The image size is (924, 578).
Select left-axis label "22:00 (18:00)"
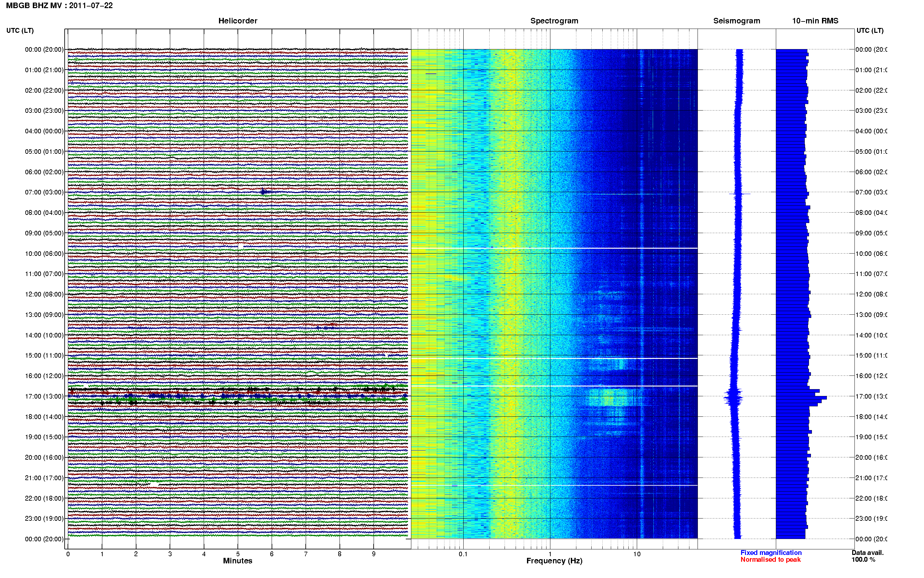coord(44,498)
